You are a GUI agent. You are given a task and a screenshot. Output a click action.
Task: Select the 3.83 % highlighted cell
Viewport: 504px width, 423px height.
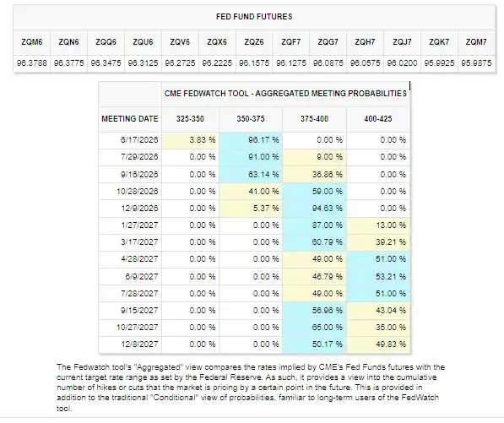pyautogui.click(x=190, y=140)
